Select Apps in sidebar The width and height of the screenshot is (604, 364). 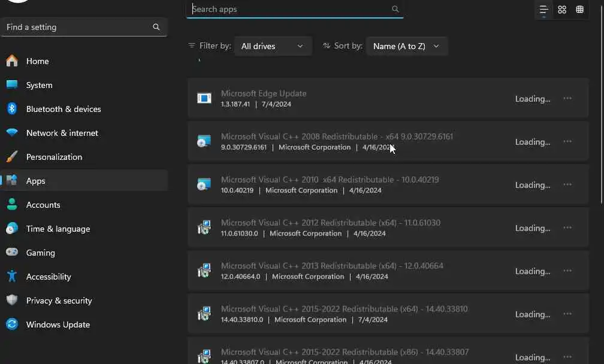(x=84, y=181)
